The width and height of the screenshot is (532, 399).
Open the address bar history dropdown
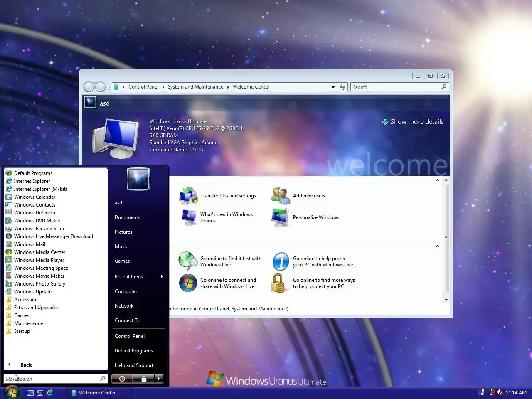pos(333,87)
